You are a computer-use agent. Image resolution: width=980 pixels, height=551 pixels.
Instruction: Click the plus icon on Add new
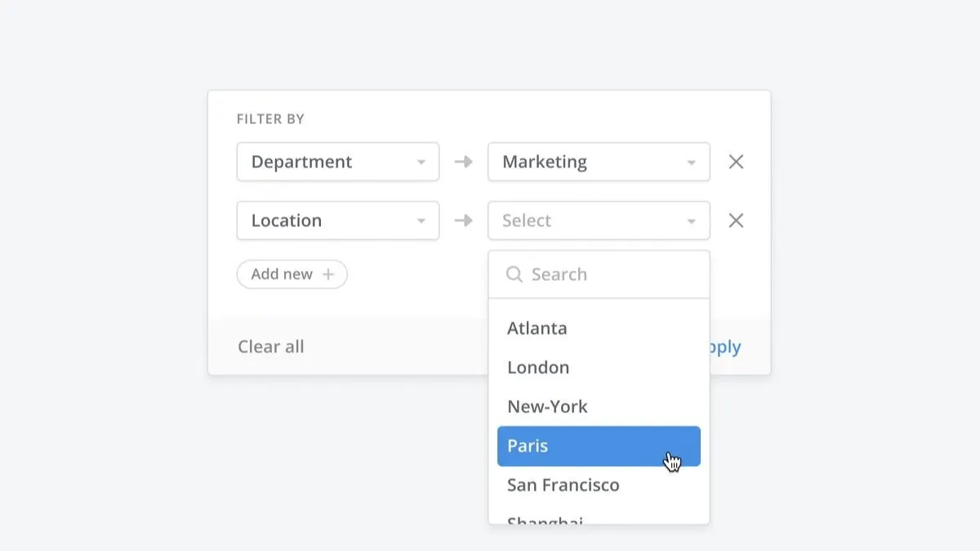pos(329,274)
